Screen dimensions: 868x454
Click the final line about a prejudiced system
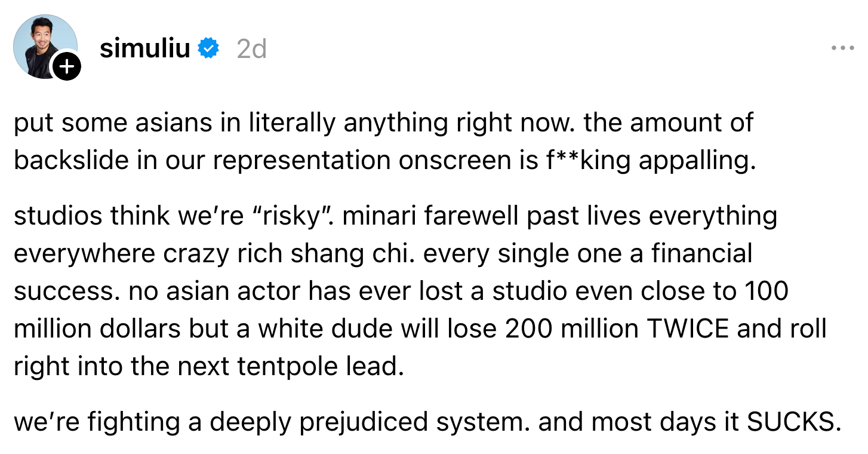click(x=427, y=422)
